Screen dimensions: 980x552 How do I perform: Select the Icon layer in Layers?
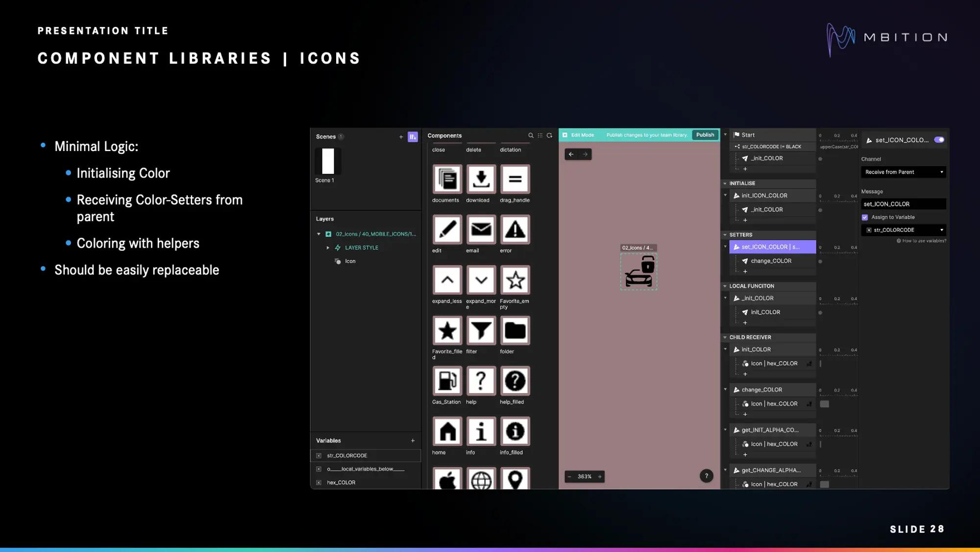tap(350, 261)
